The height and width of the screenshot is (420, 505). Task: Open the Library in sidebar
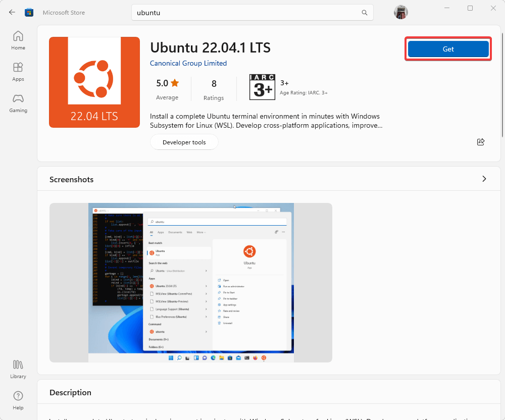[18, 369]
